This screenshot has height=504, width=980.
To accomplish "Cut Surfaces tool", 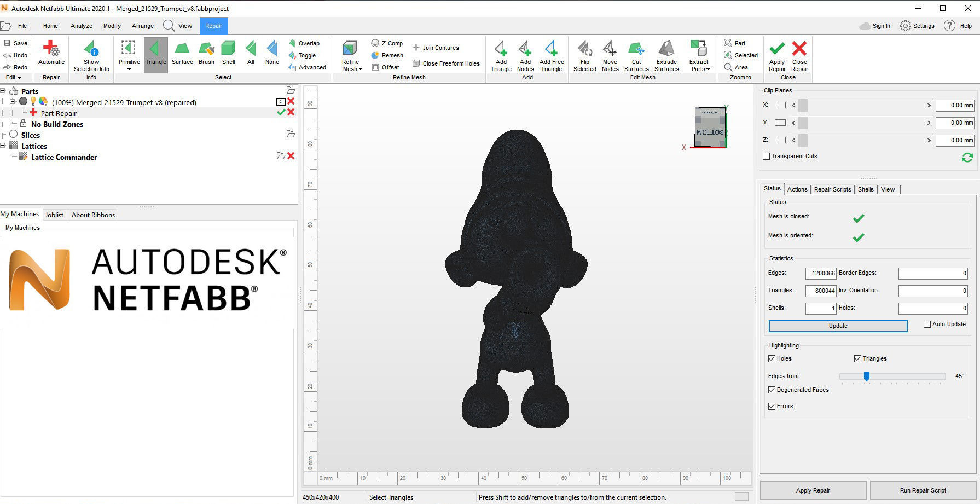I will pos(636,56).
